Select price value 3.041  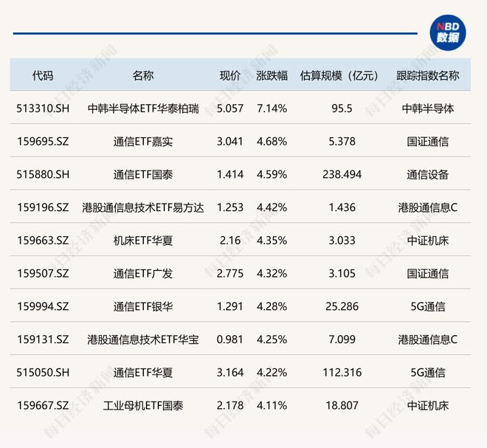coord(230,142)
